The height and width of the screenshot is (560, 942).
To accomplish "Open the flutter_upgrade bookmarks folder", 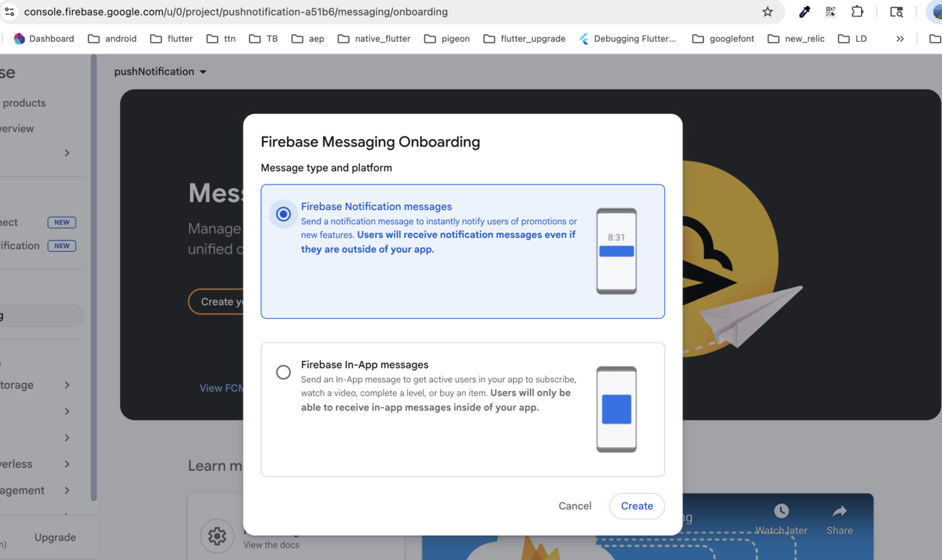I will (525, 39).
